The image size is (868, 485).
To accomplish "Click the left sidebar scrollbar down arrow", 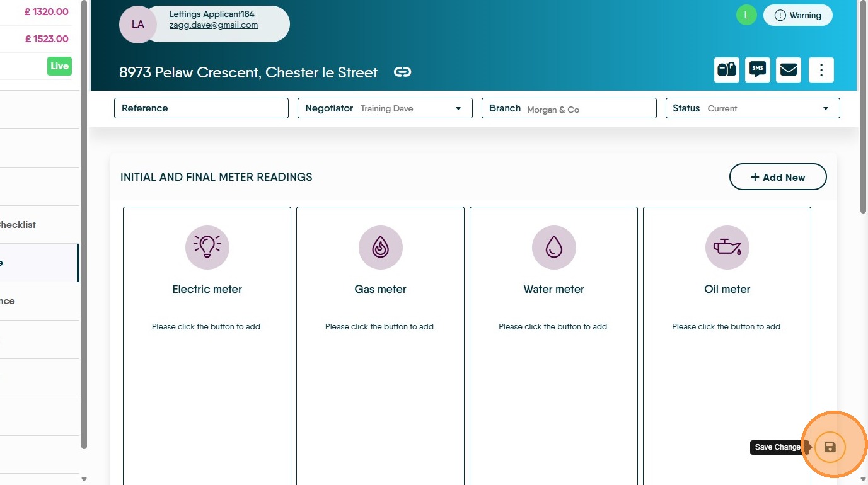I will click(84, 479).
